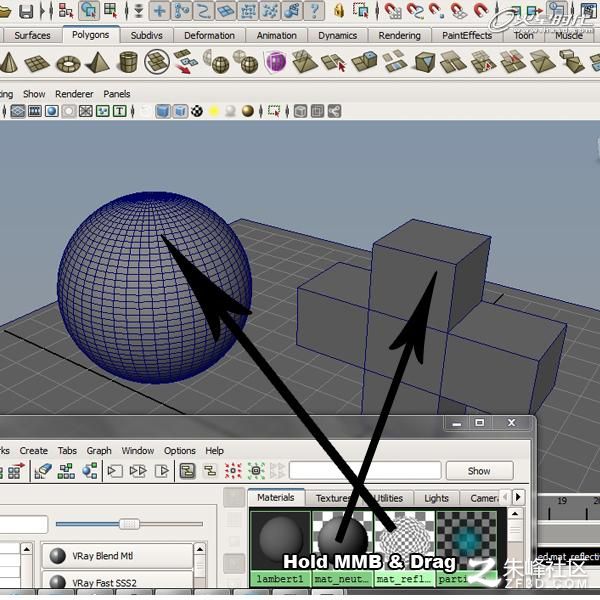Screen dimensions: 600x600
Task: Open the Renderer panel menu
Action: 74,94
